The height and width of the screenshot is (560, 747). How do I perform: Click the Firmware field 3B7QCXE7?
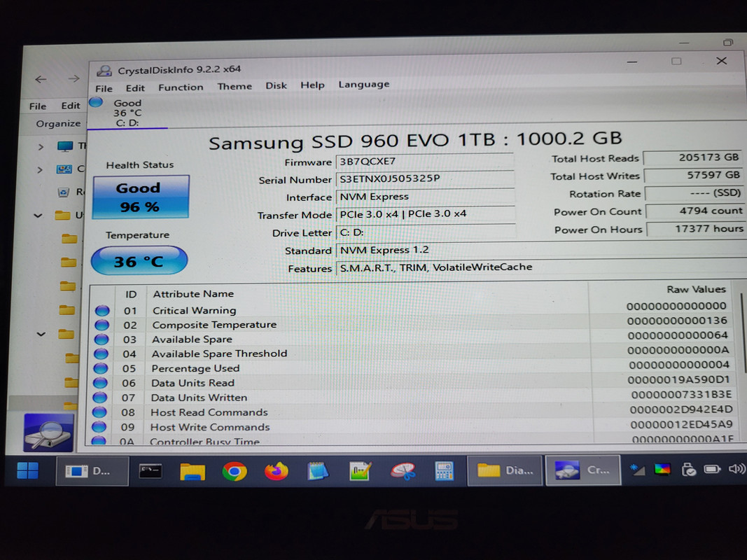[x=424, y=162]
